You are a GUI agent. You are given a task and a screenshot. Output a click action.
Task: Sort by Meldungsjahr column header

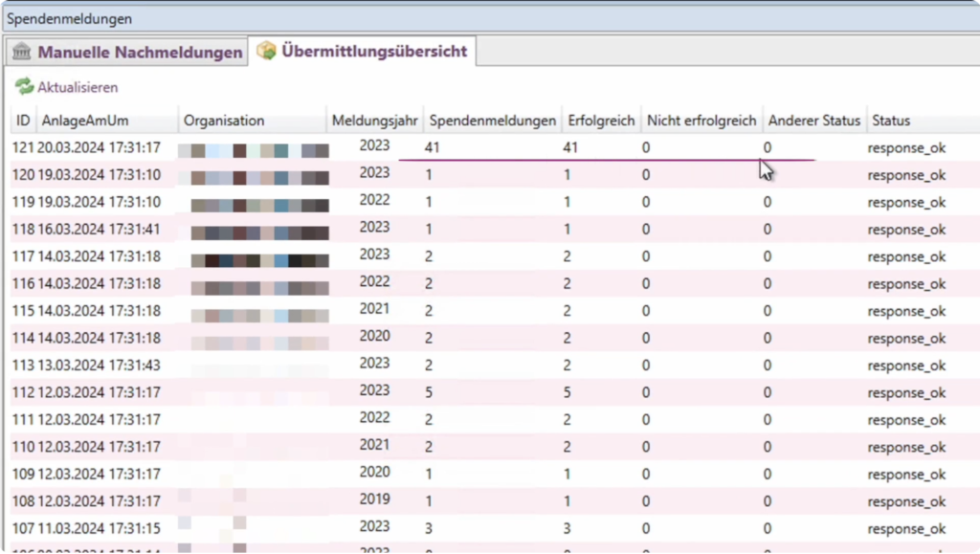point(374,121)
